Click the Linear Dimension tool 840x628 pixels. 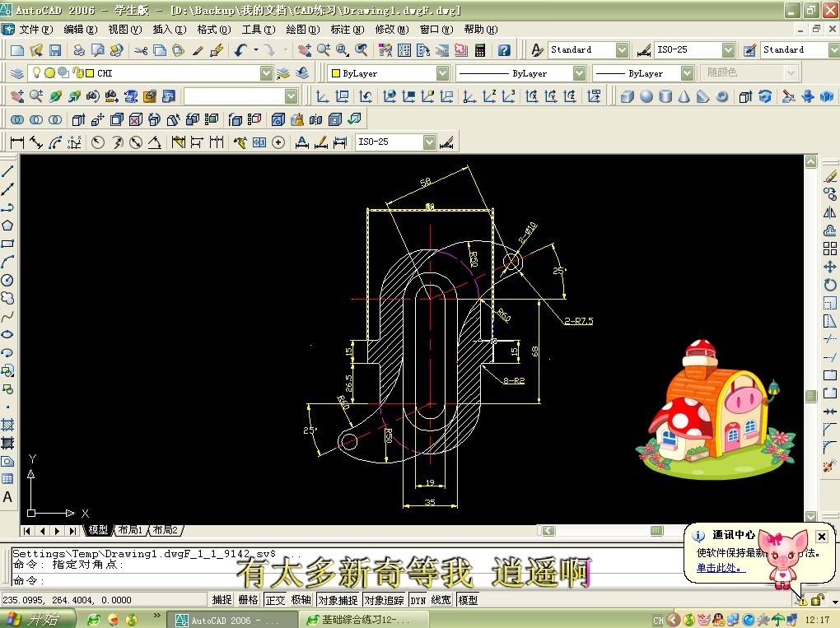tap(17, 142)
